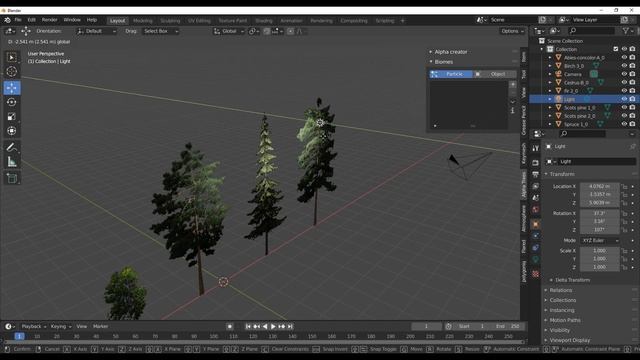The image size is (640, 360).
Task: Expand the Viewport Display panel
Action: pos(569,340)
